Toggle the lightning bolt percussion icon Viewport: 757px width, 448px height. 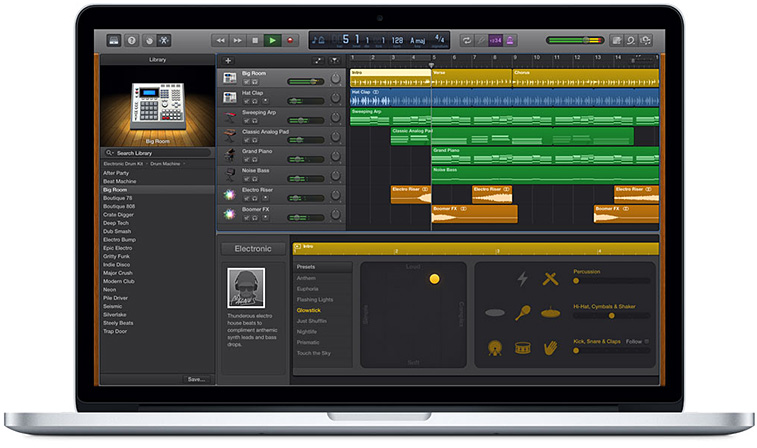(522, 279)
